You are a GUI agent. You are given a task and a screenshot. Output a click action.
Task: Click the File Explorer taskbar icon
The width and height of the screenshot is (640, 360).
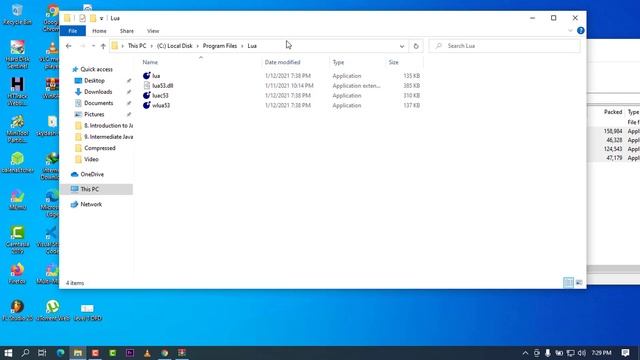click(x=78, y=353)
